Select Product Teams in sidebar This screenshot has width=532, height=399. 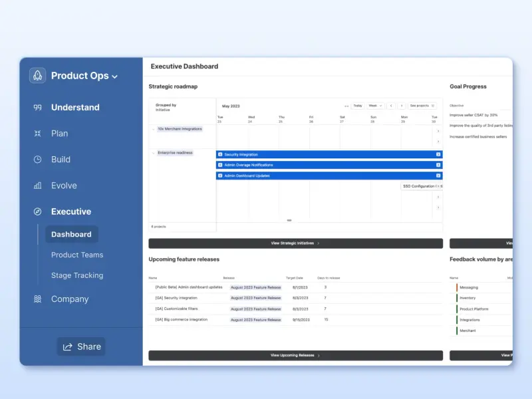[x=77, y=255]
